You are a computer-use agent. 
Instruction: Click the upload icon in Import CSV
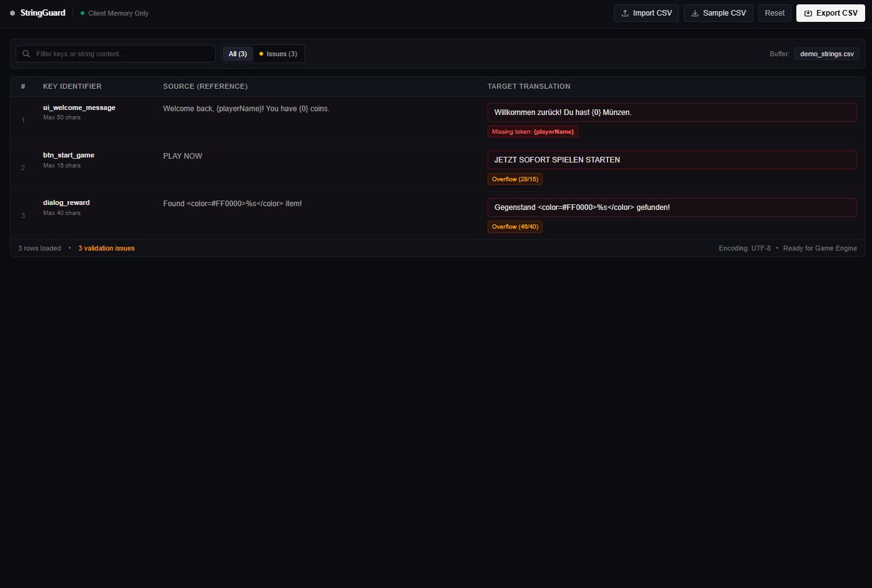point(625,13)
